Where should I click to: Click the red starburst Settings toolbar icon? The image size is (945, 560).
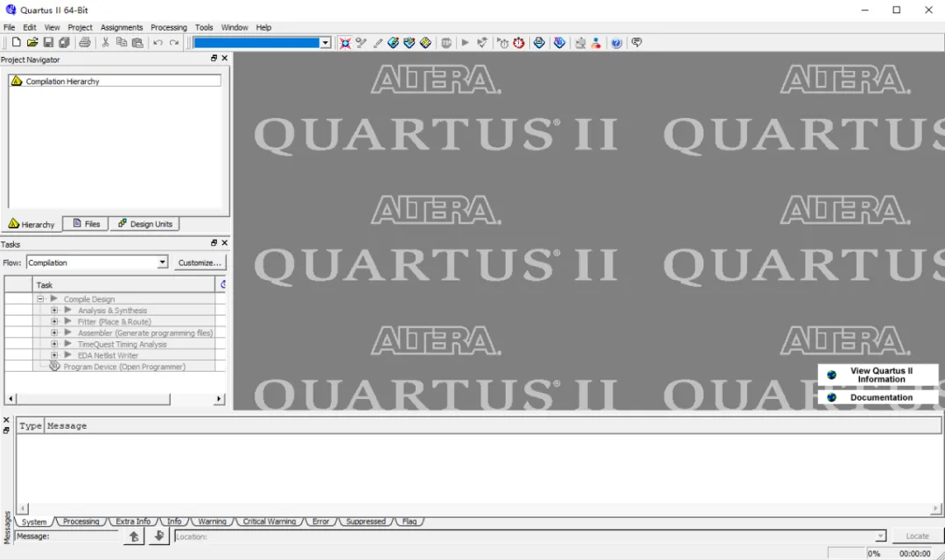(x=345, y=42)
